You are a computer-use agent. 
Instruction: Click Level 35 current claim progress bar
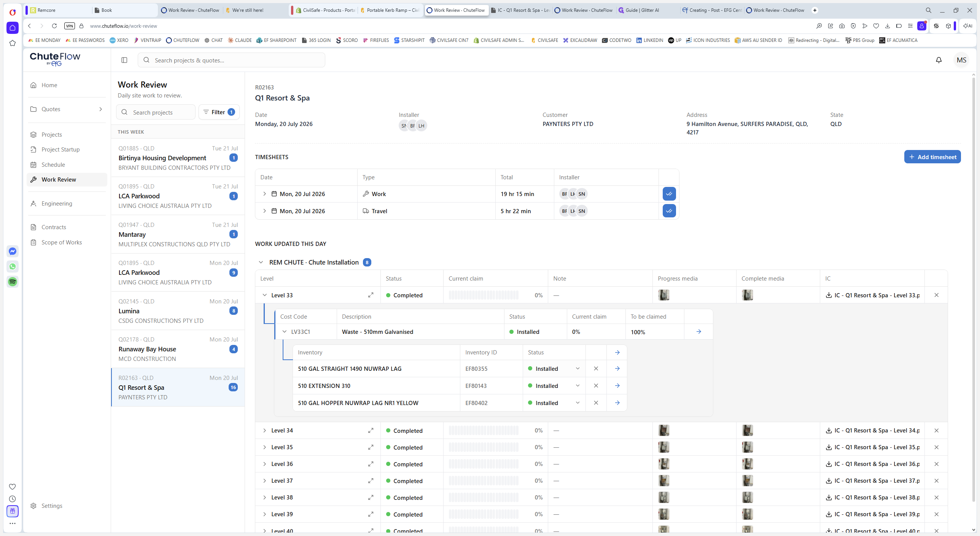[483, 447]
